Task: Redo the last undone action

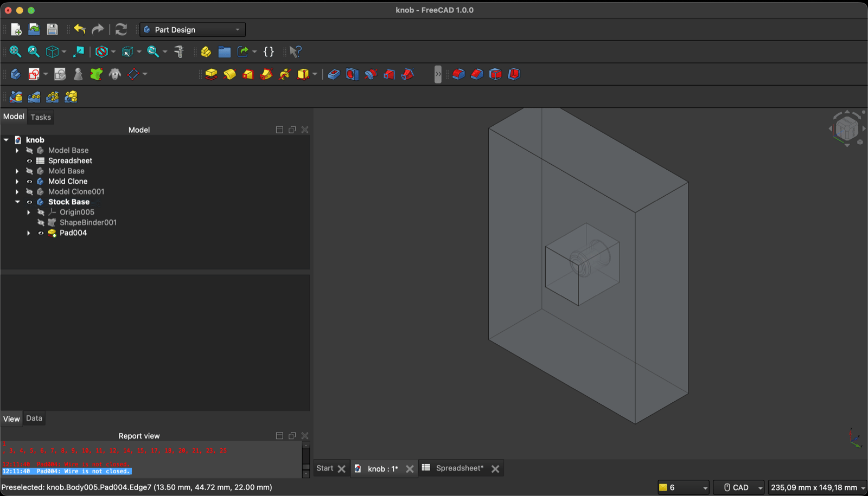Action: coord(98,29)
